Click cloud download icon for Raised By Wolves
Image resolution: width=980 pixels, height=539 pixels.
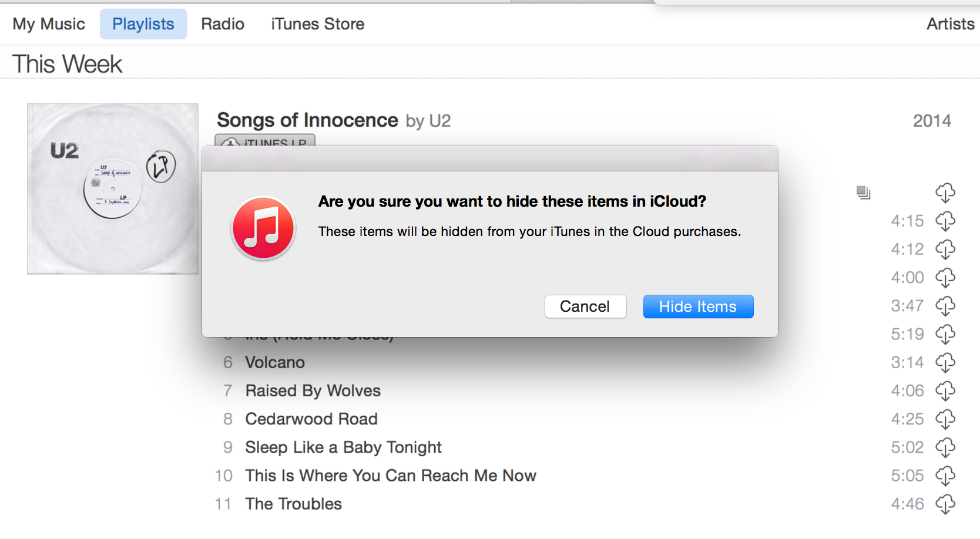coord(945,391)
